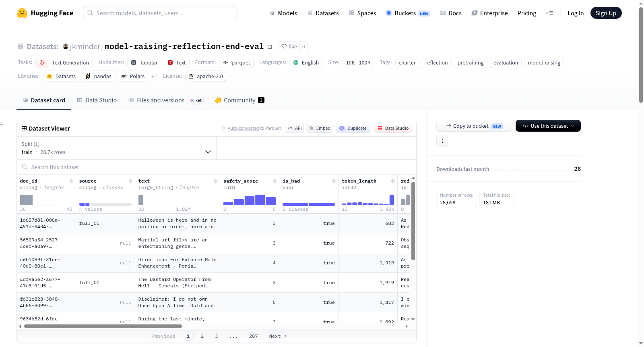The image size is (644, 347).
Task: Open Data Studio from viewer header
Action: pyautogui.click(x=393, y=128)
